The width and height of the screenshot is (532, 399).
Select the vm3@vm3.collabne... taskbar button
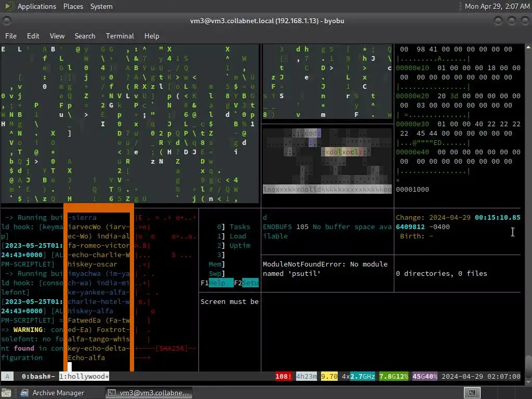(149, 393)
